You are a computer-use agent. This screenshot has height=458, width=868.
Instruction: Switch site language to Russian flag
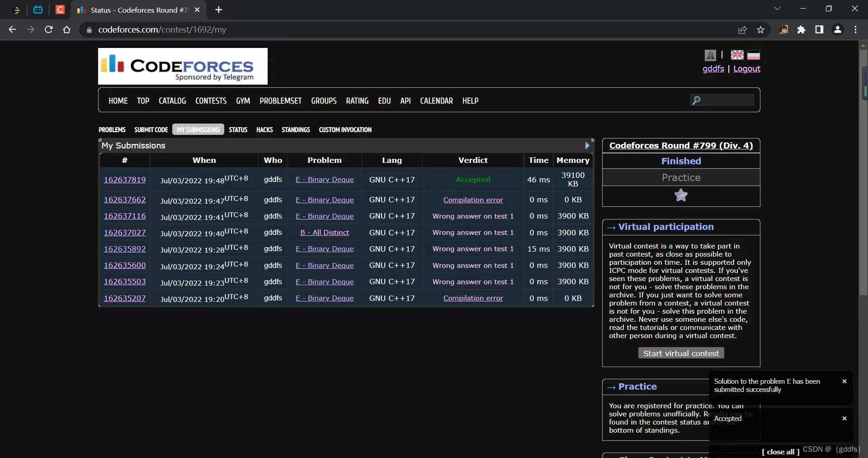[753, 55]
